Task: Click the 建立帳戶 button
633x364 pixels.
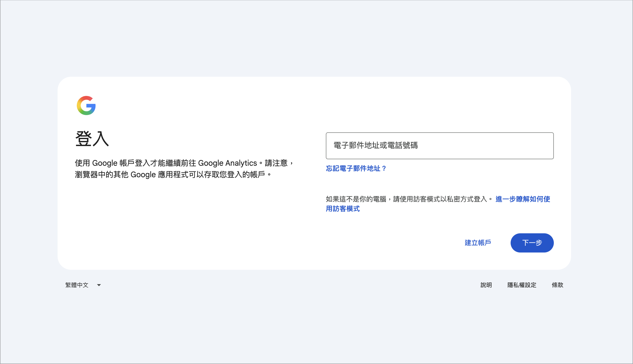Action: (478, 243)
